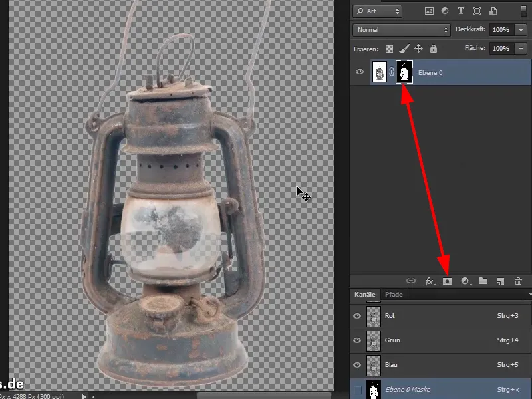Screen dimensions: 532x399
Task: Hide the Ebene 0 layer
Action: 360,72
